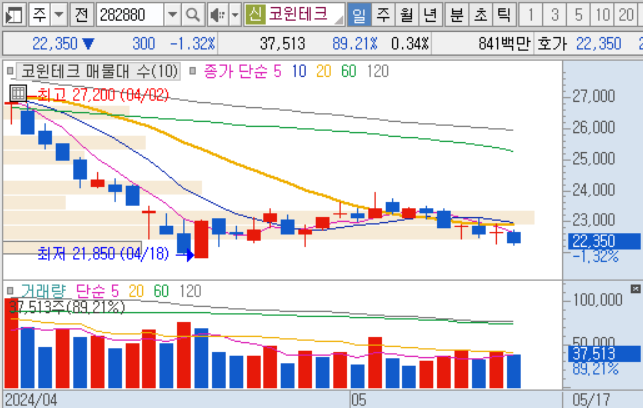The height and width of the screenshot is (408, 643).
Task: Click the current price 22,350 text
Action: pos(55,43)
